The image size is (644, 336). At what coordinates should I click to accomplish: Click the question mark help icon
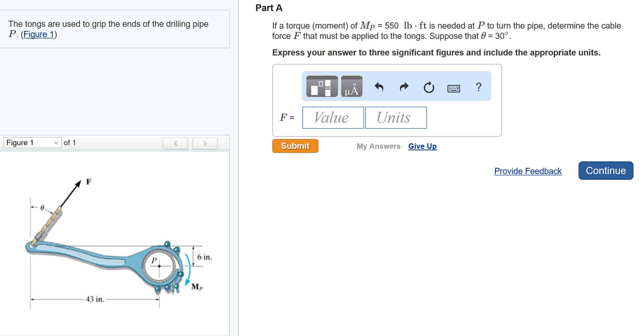point(478,87)
